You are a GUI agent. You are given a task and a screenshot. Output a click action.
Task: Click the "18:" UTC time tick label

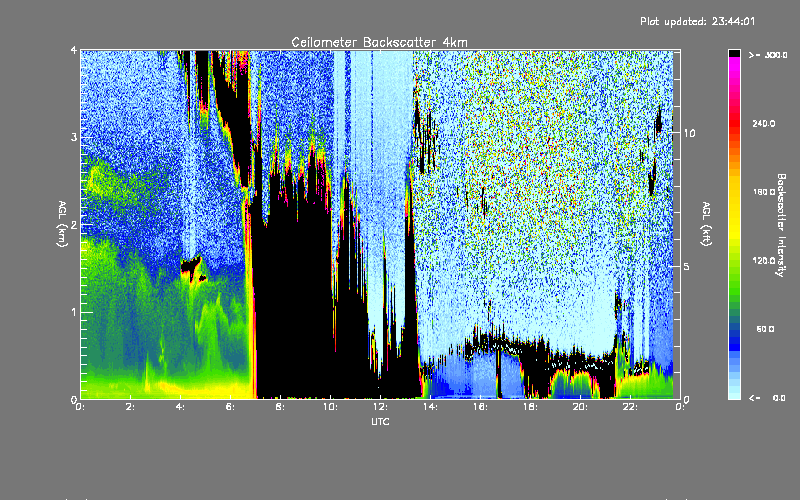point(530,407)
